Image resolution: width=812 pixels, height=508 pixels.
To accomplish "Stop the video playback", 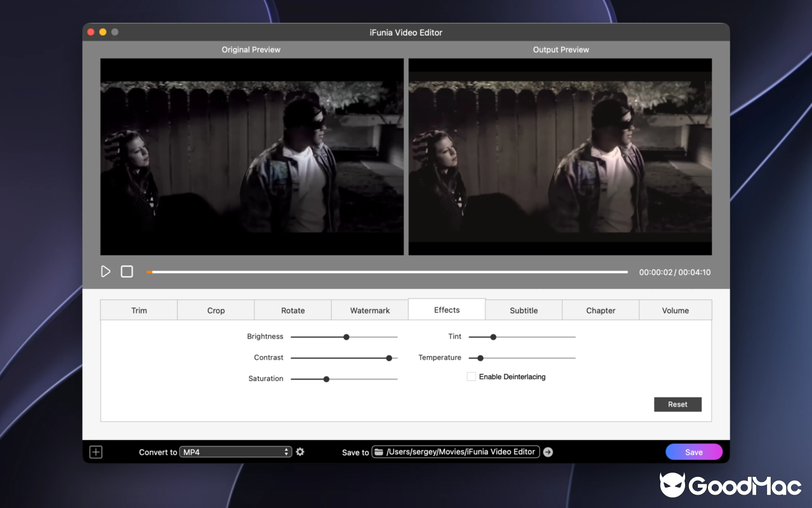I will point(127,272).
